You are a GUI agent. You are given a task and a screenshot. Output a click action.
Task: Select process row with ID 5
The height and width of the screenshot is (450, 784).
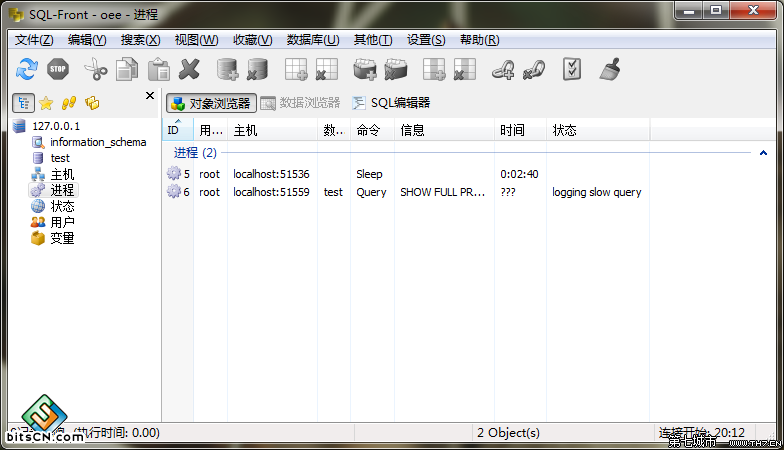404,174
